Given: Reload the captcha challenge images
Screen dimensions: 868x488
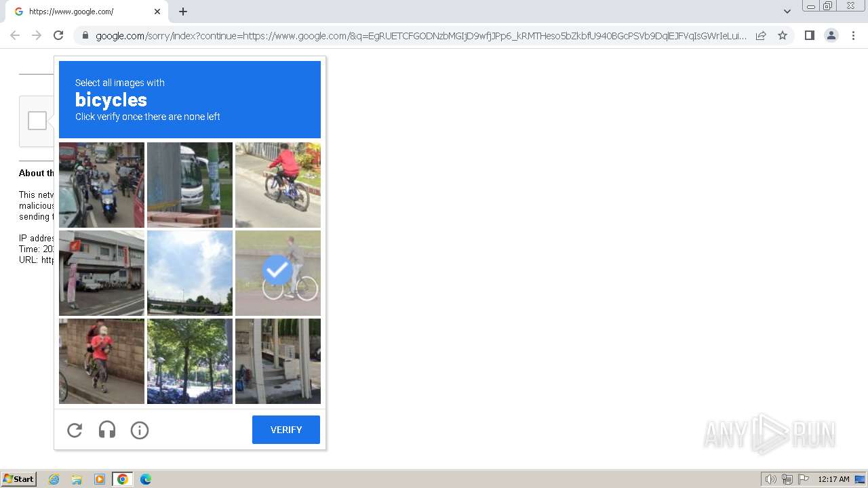Looking at the screenshot, I should pos(75,430).
